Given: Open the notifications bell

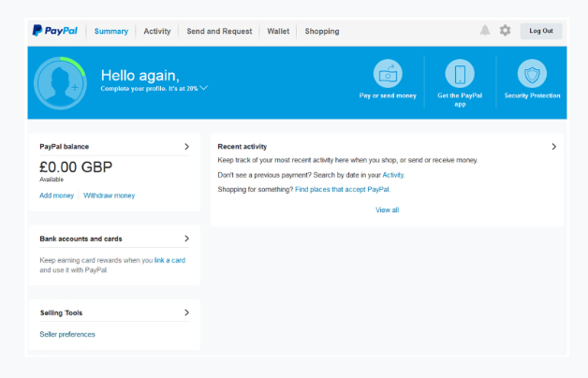Looking at the screenshot, I should click(485, 31).
